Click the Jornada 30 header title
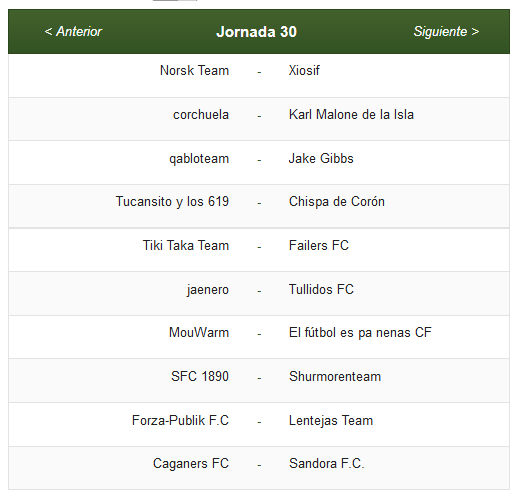This screenshot has height=494, width=514. pyautogui.click(x=256, y=32)
